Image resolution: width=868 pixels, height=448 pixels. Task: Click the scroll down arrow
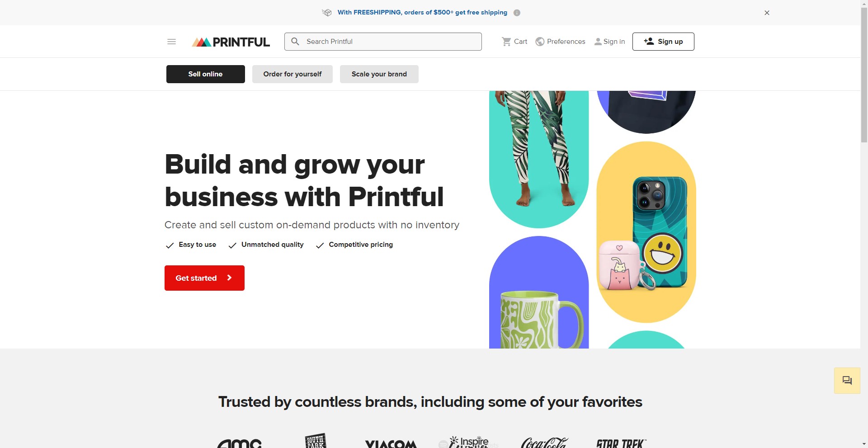click(864, 444)
